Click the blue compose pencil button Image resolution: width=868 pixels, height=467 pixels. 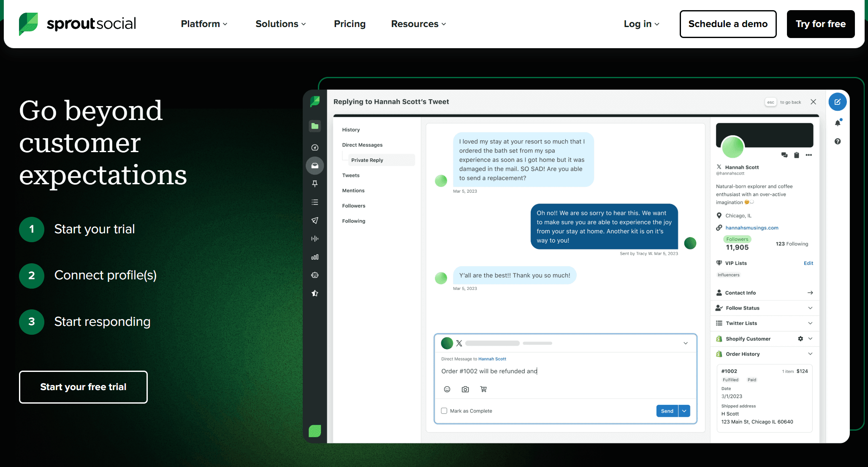(x=838, y=102)
